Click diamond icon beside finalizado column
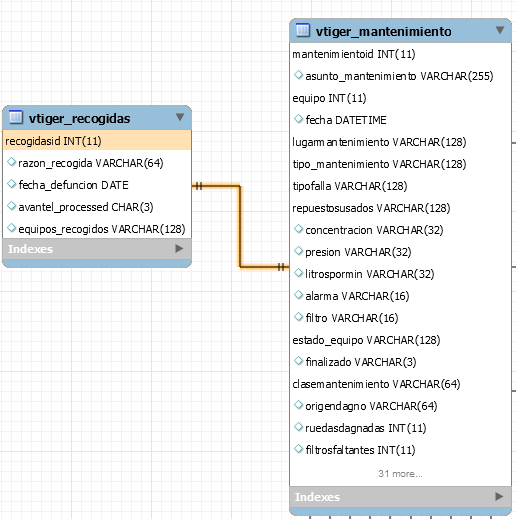516x519 pixels. point(298,361)
